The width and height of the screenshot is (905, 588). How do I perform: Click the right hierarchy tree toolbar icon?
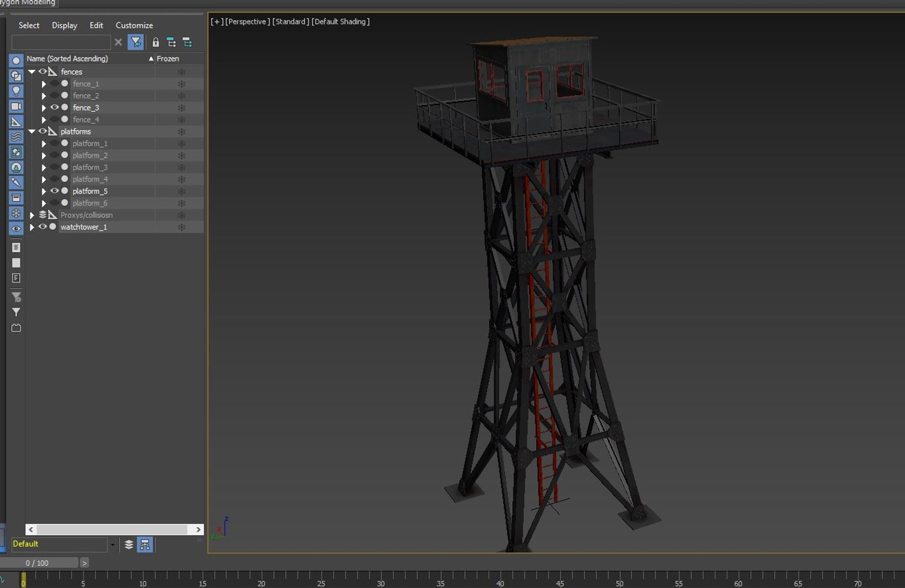point(187,42)
